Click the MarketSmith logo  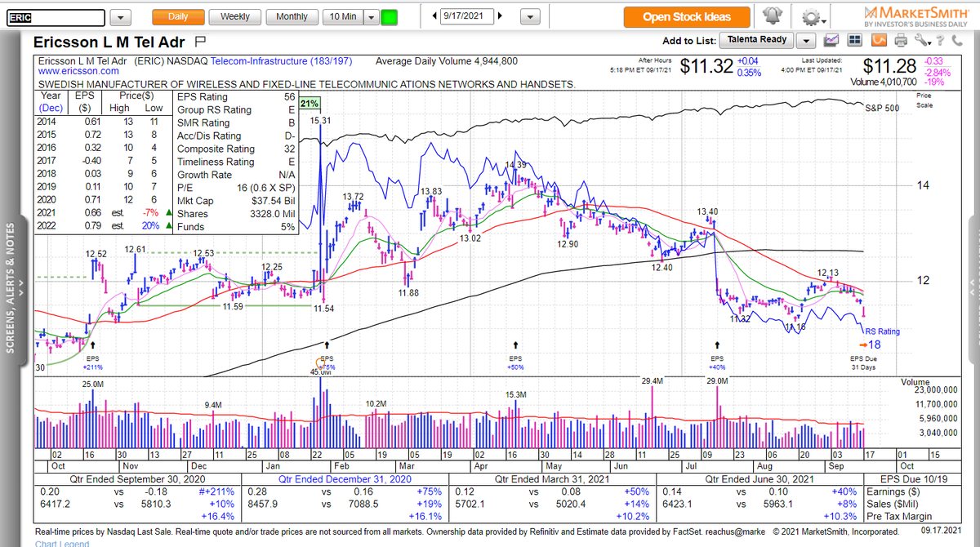(917, 17)
